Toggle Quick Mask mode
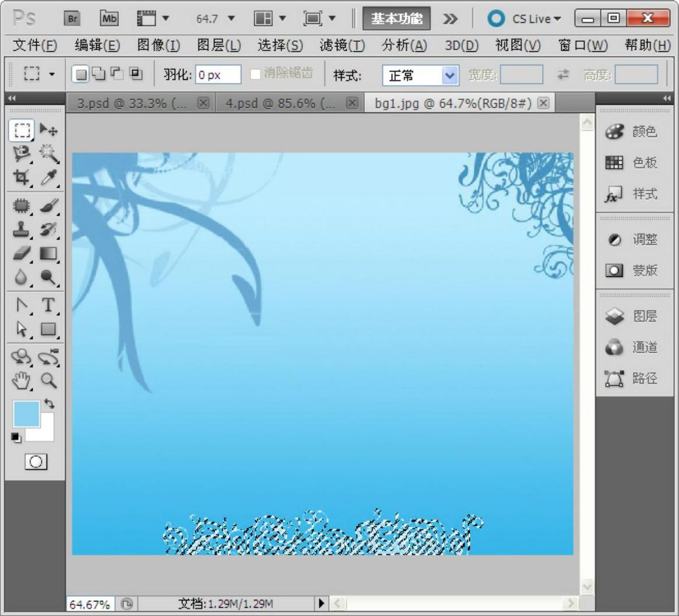The height and width of the screenshot is (616, 679). click(36, 462)
